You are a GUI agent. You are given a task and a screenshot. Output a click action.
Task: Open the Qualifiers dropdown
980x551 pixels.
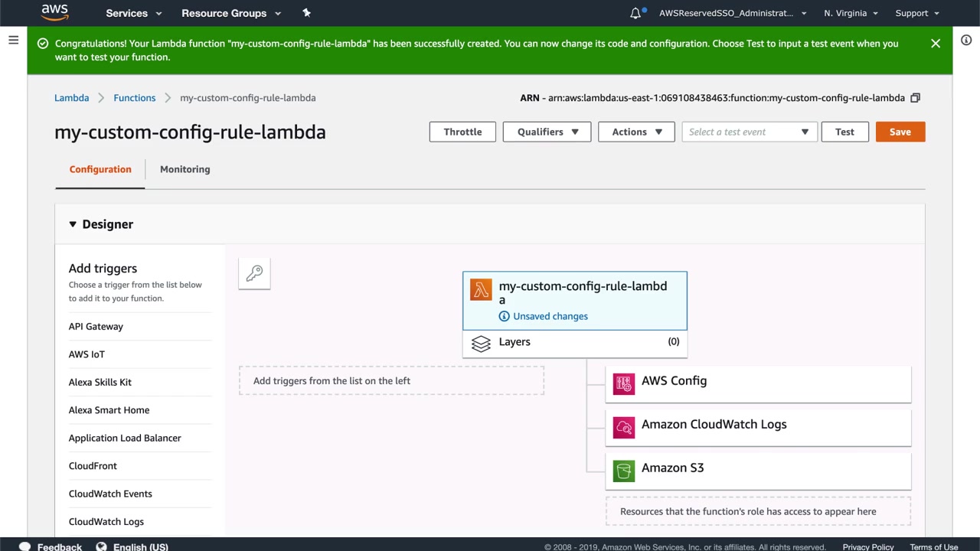[x=547, y=132]
